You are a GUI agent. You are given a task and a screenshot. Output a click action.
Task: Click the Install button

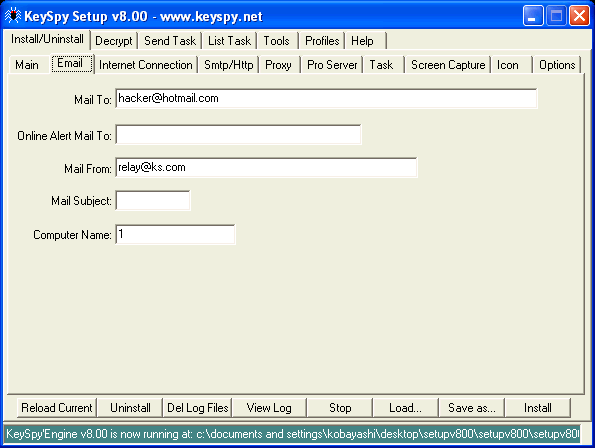click(x=538, y=408)
